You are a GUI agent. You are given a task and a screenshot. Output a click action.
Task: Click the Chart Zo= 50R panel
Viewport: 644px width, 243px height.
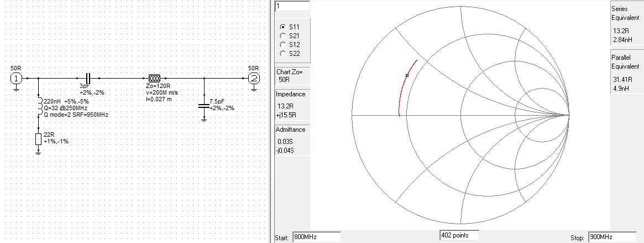[292, 76]
